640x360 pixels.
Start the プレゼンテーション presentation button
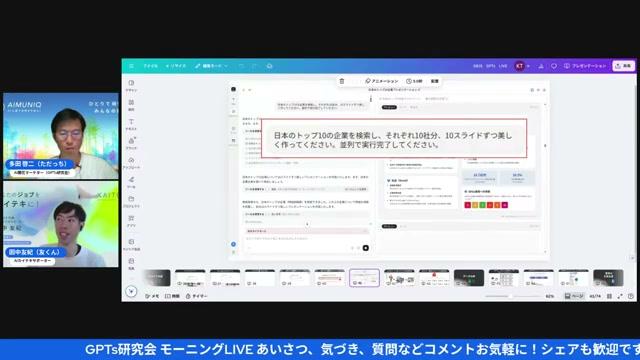[585, 66]
